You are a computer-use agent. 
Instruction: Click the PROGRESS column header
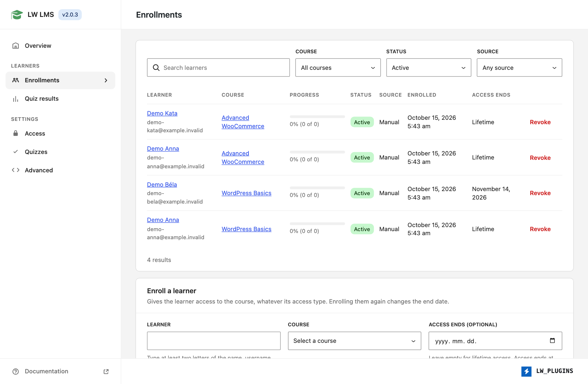pos(304,95)
